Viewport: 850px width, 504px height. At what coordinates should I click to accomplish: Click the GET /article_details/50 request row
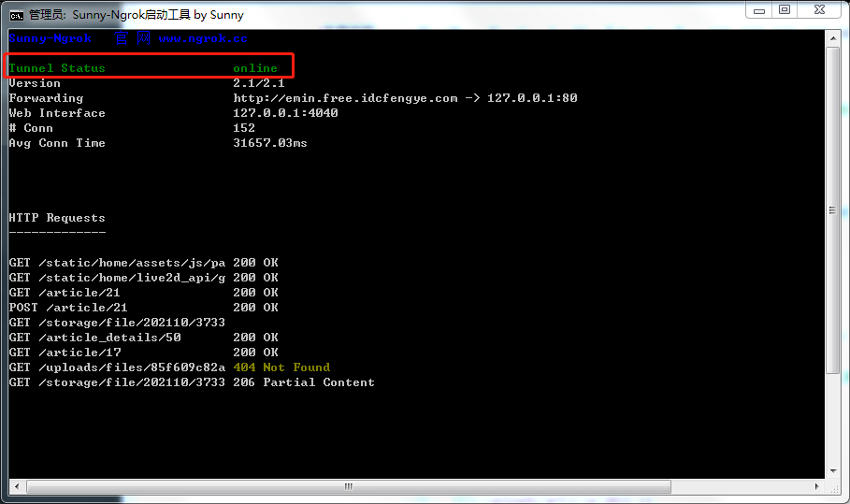[x=144, y=338]
